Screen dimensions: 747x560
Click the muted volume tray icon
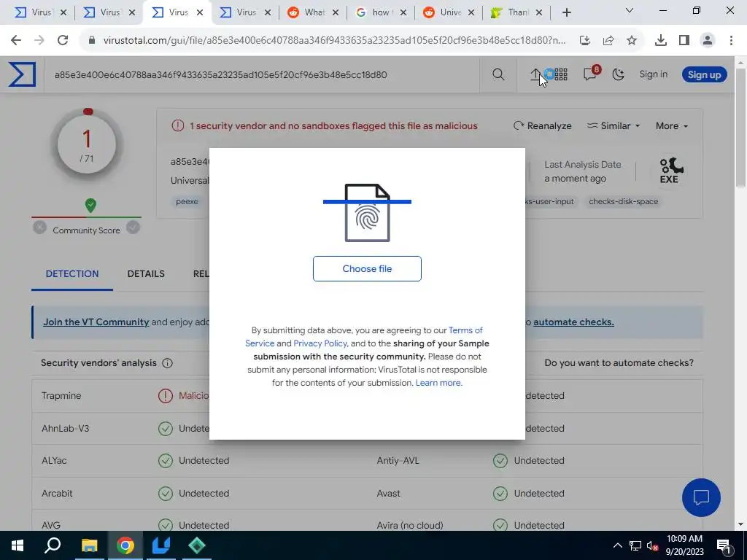click(652, 545)
